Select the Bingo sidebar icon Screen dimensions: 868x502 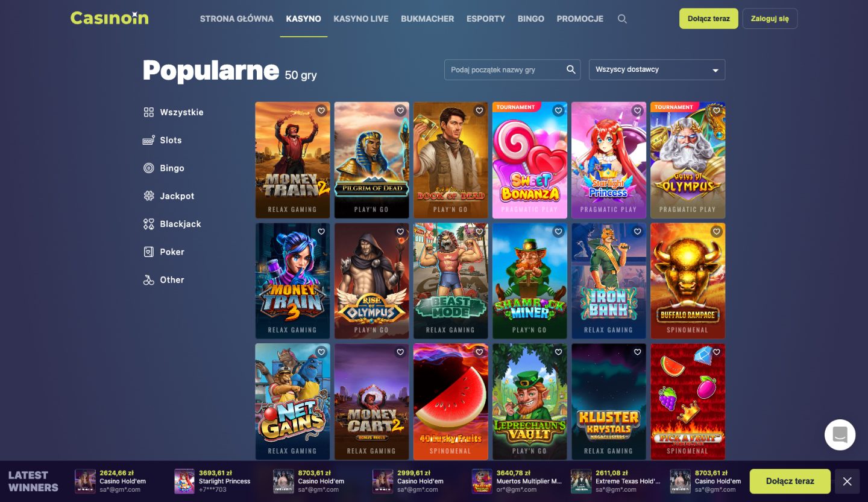(x=148, y=168)
